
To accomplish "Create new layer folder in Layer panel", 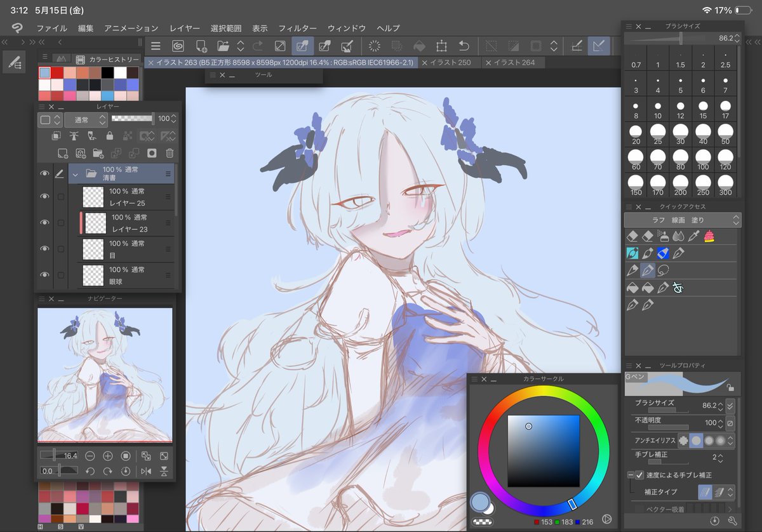I will (98, 153).
